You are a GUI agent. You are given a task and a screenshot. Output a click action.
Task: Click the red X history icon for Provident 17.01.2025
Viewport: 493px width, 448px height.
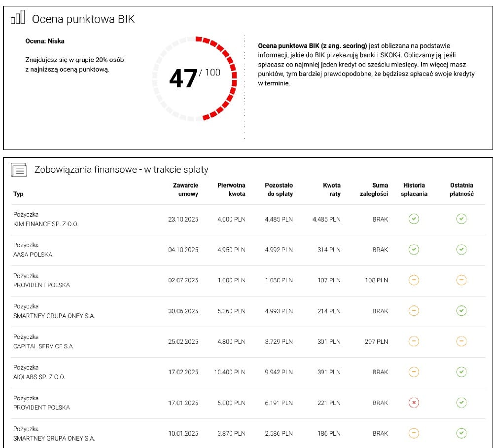[414, 403]
